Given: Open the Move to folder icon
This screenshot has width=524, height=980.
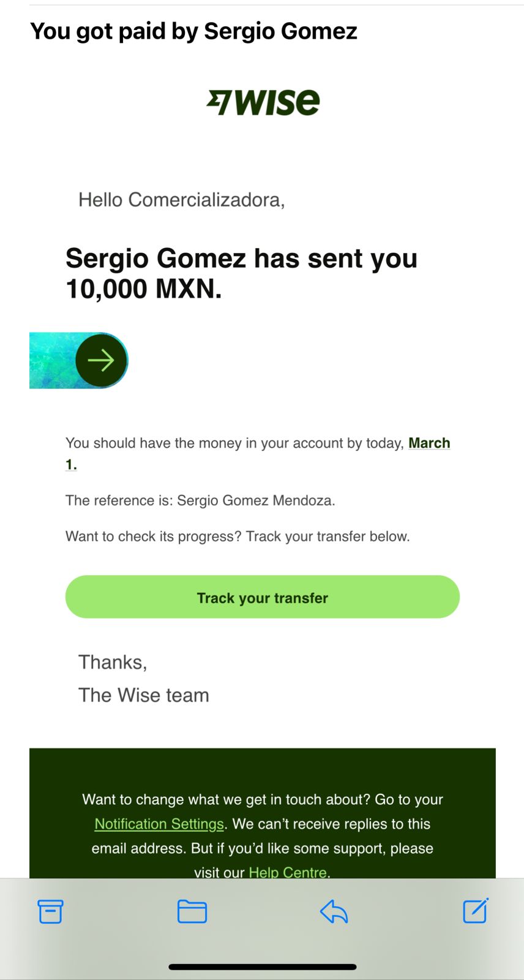Looking at the screenshot, I should point(192,911).
